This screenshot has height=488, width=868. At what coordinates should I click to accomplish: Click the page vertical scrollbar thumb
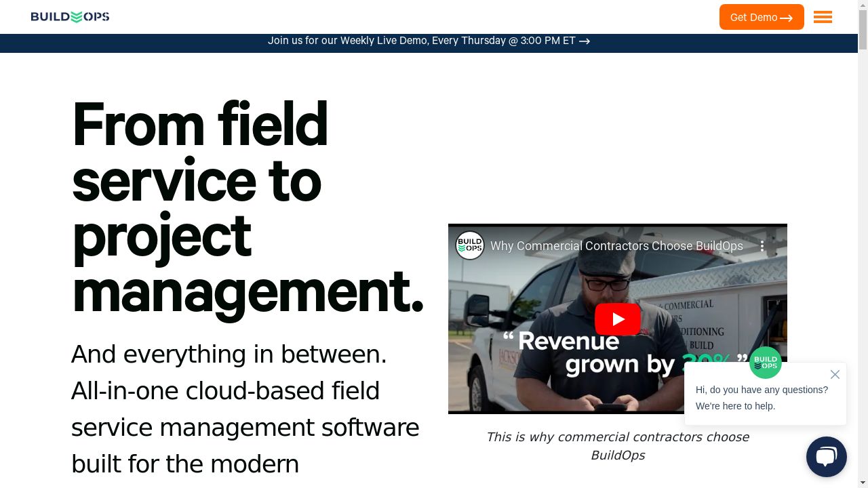[x=863, y=30]
